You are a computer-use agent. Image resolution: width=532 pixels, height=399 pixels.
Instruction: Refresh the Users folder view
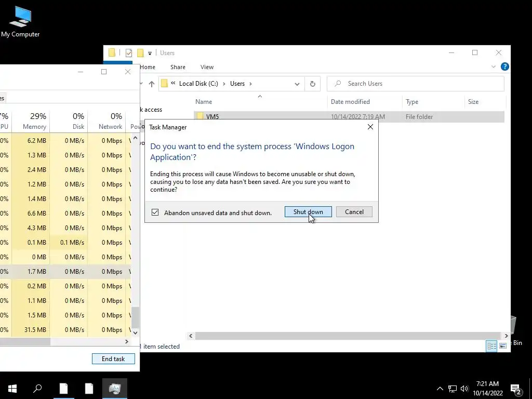point(312,84)
